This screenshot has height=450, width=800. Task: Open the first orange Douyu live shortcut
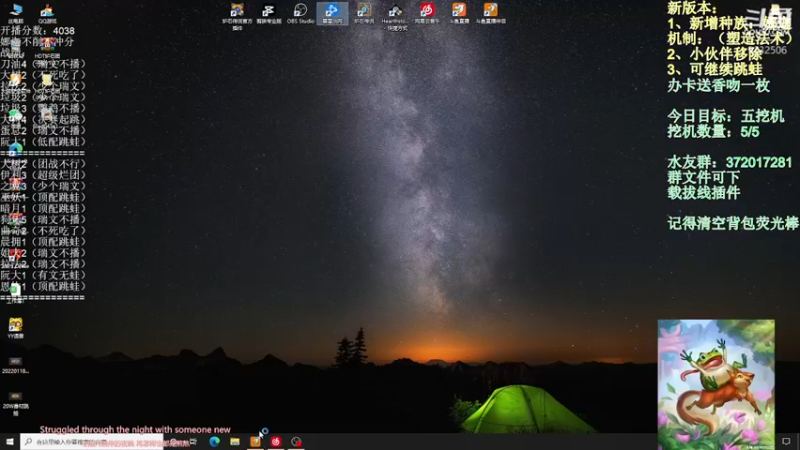point(459,13)
